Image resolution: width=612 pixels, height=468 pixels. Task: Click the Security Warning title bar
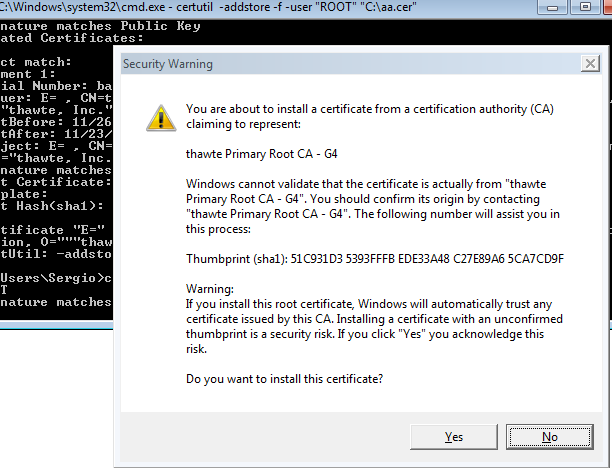350,64
